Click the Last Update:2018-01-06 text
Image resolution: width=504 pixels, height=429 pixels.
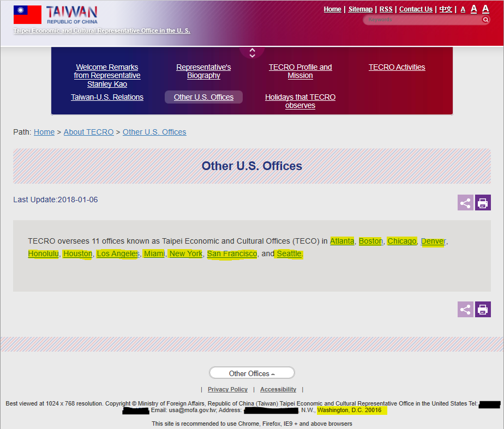(55, 200)
